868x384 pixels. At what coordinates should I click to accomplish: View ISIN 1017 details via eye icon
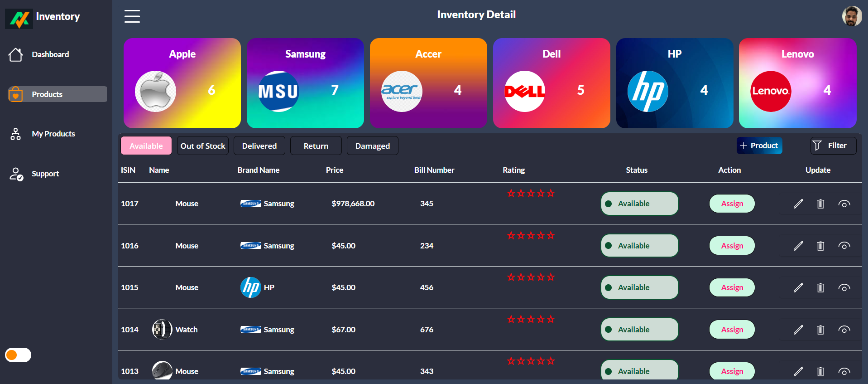click(x=844, y=204)
